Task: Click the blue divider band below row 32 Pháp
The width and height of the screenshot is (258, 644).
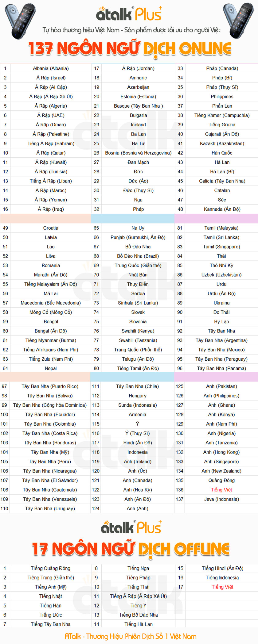Action: (133, 219)
